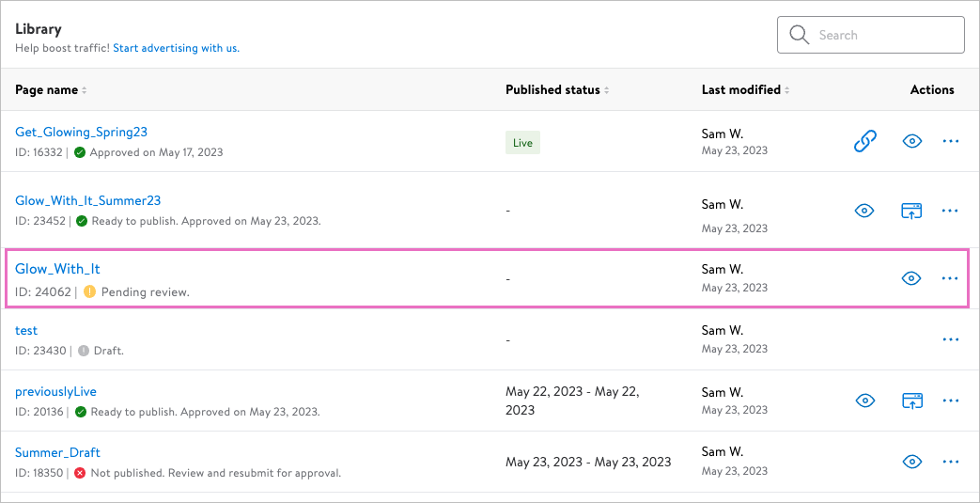Open more actions for Get_Glowing_Spring23
This screenshot has height=503, width=980.
(x=950, y=141)
